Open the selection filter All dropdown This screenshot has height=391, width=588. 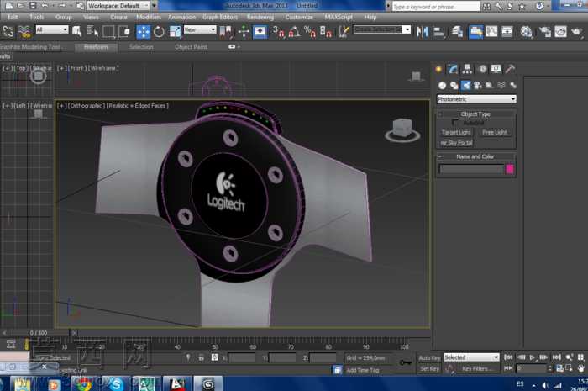[x=52, y=29]
